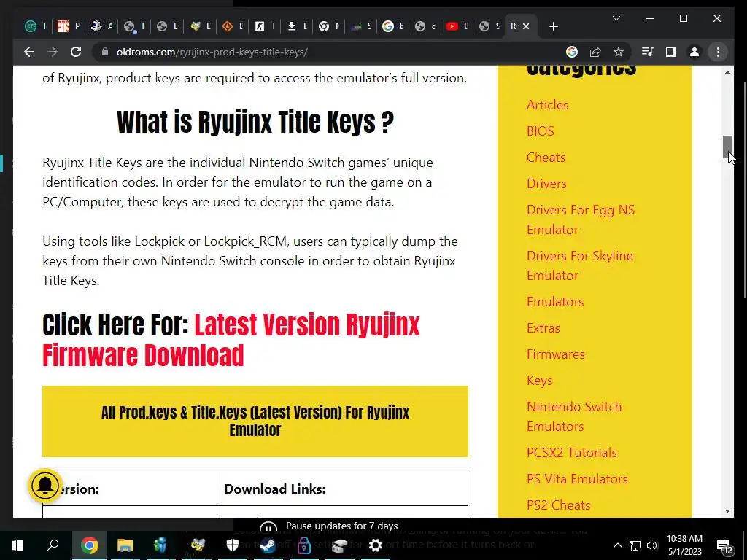Open the Articles category
747x560 pixels.
click(x=547, y=105)
